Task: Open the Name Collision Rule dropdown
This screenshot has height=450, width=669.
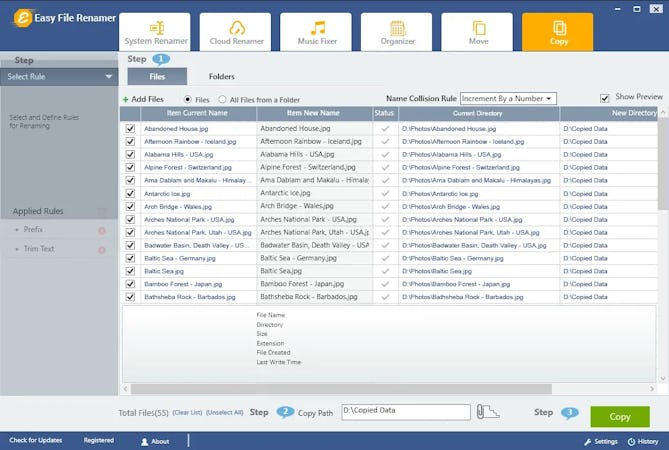Action: click(x=508, y=99)
